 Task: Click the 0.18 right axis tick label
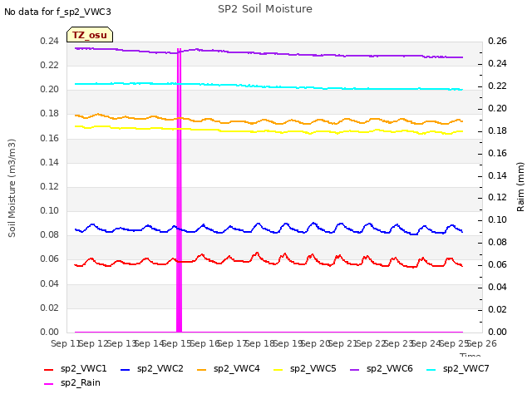point(497,131)
